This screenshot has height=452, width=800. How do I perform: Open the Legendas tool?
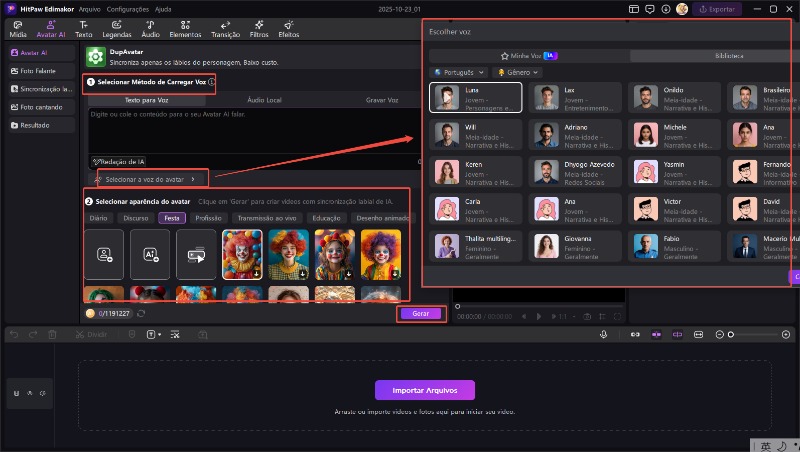click(116, 28)
